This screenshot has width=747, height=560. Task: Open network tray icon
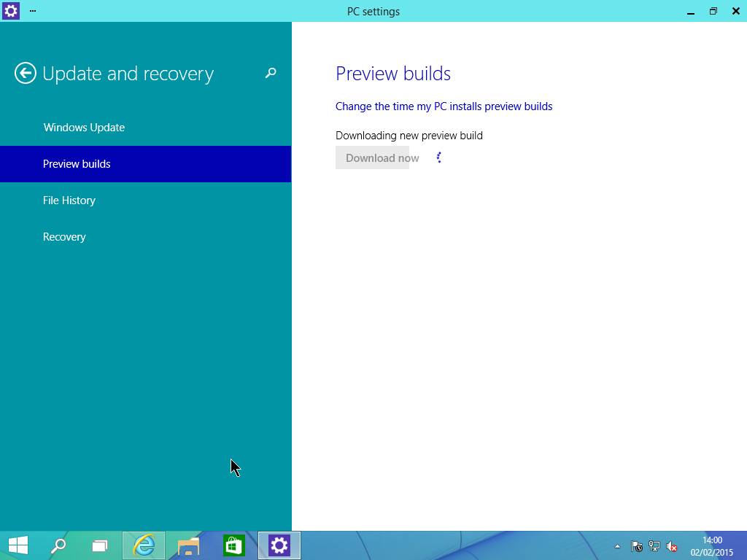pyautogui.click(x=654, y=546)
